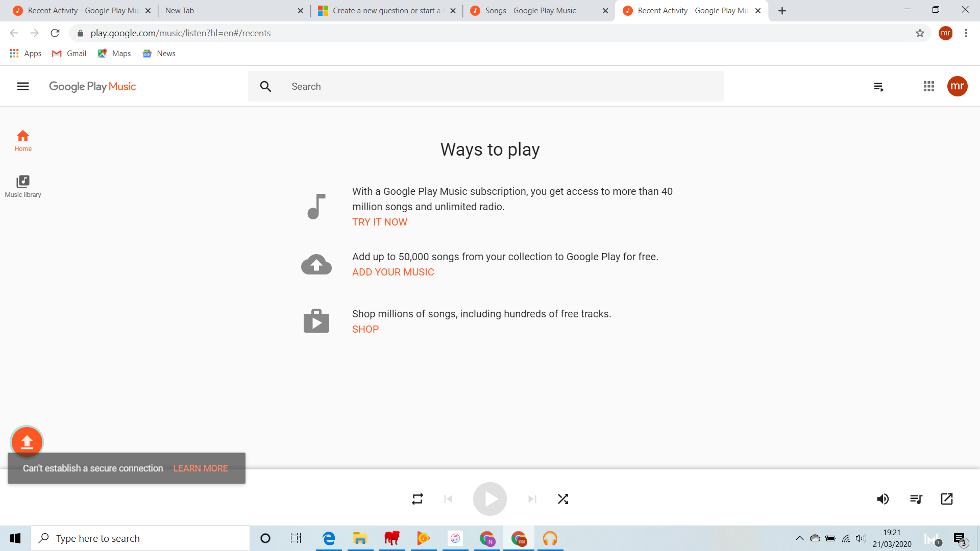Open a new browser tab

(x=782, y=10)
